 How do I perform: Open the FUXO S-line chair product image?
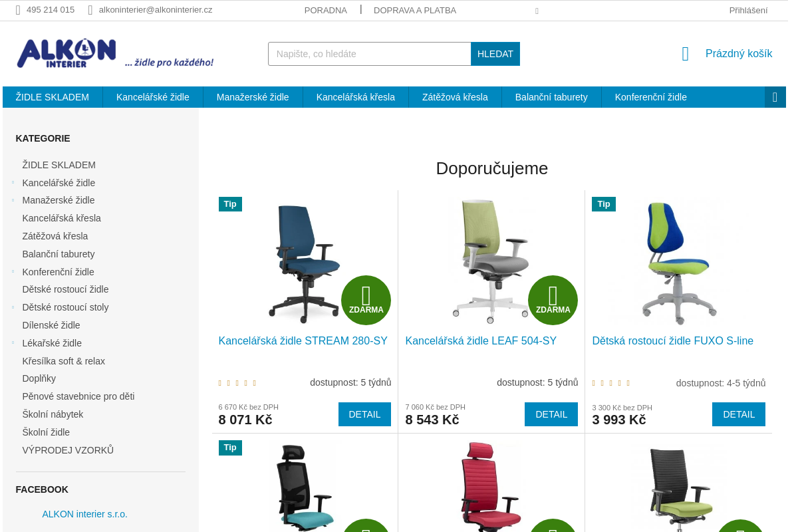pos(678,260)
